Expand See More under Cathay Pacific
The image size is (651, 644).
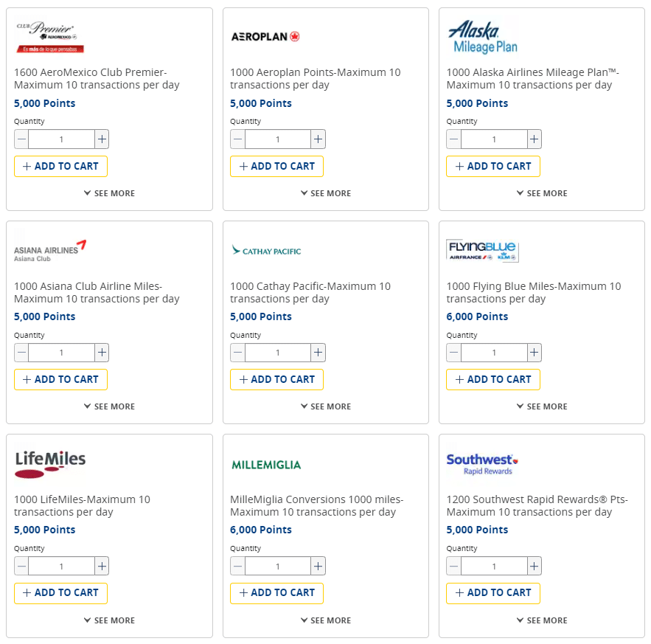point(325,406)
